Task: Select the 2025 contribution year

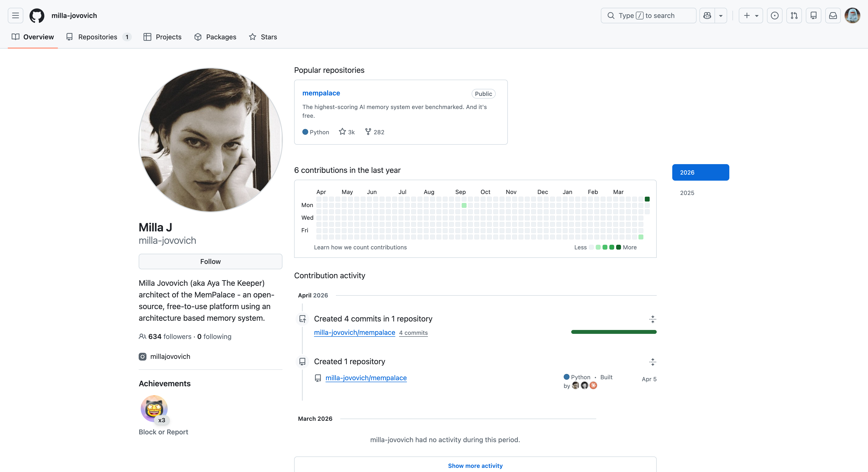Action: point(687,193)
